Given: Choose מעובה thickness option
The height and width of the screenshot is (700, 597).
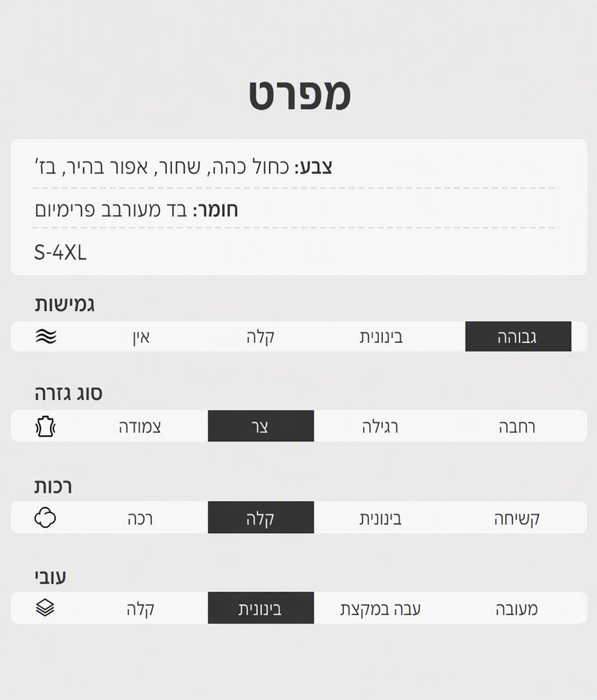Looking at the screenshot, I should tap(517, 609).
